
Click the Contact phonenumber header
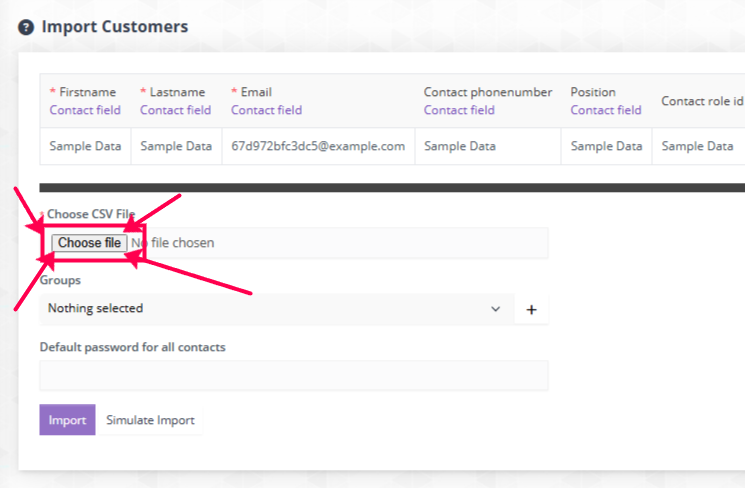point(488,92)
